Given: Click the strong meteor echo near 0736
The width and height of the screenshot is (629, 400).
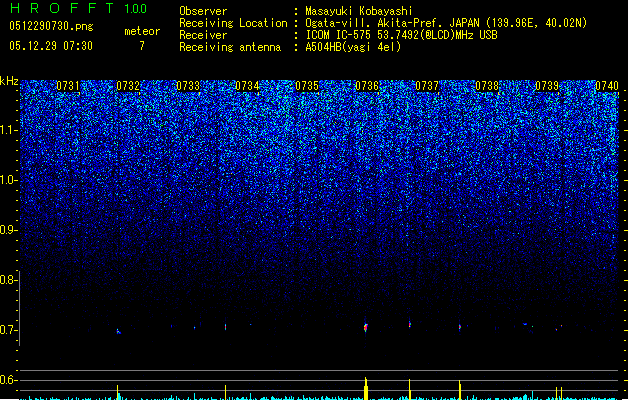Looking at the screenshot, I should pyautogui.click(x=365, y=327).
